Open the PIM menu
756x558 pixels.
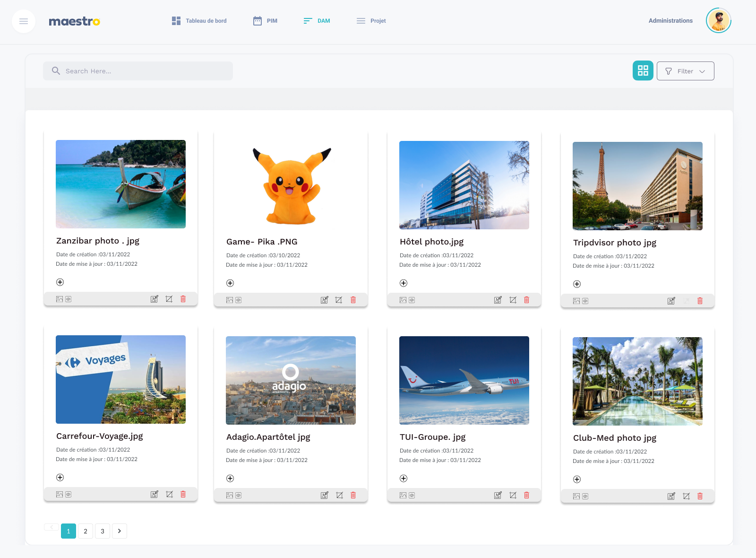pyautogui.click(x=265, y=21)
